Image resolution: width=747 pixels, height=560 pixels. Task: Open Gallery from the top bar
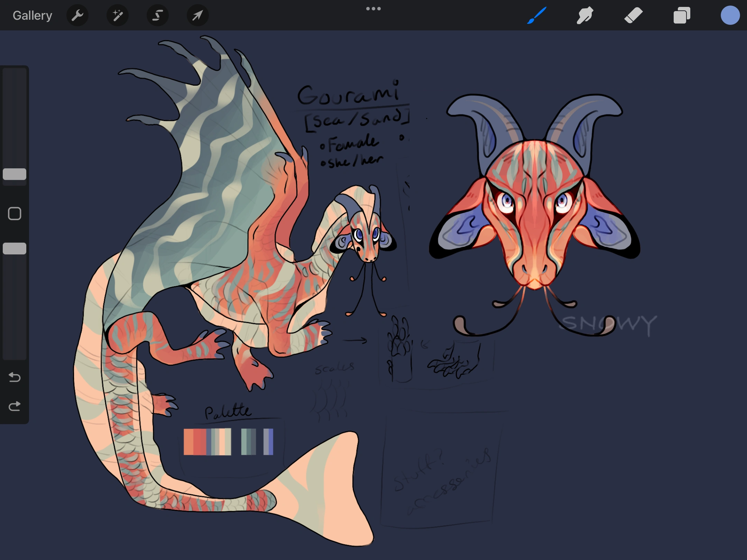32,15
